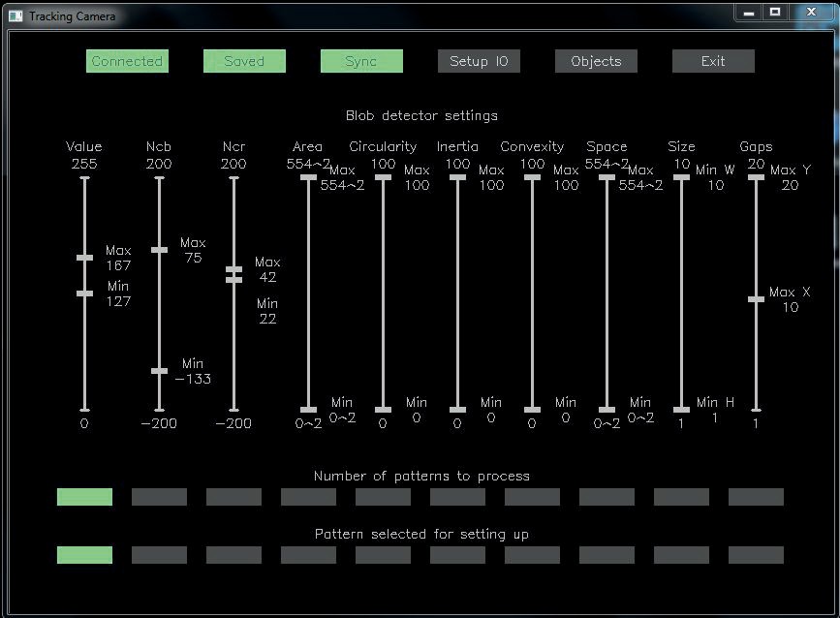The image size is (840, 618).
Task: Click the Size slider Min H handle
Action: tap(681, 410)
